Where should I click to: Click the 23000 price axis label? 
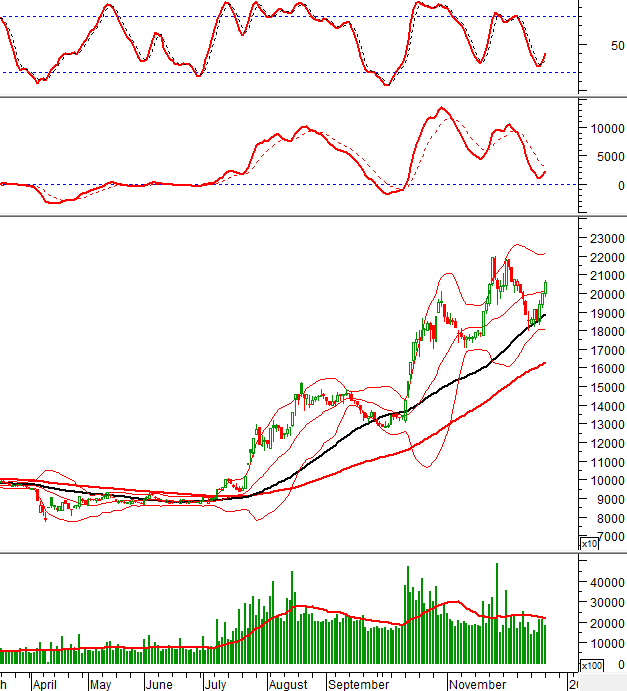tap(606, 239)
